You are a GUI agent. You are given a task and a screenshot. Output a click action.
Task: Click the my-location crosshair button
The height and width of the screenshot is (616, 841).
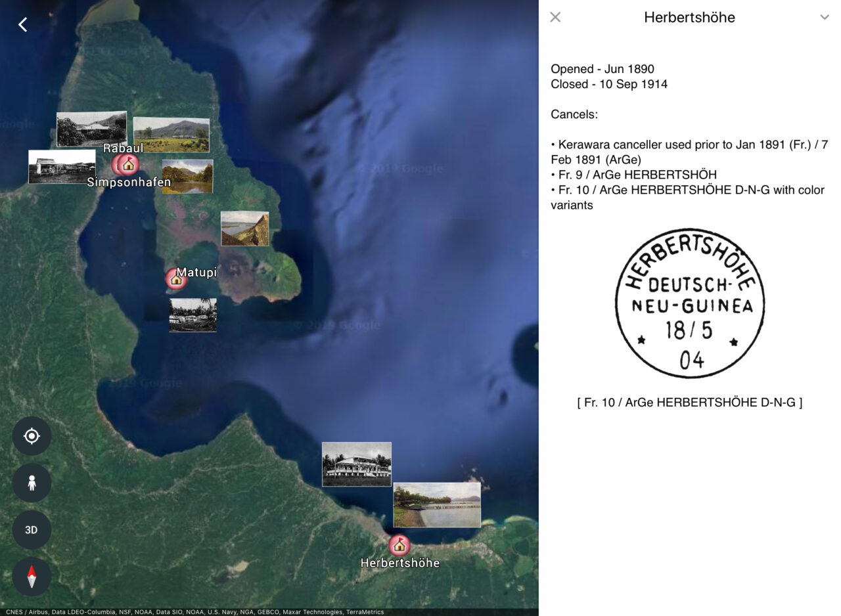(x=32, y=435)
